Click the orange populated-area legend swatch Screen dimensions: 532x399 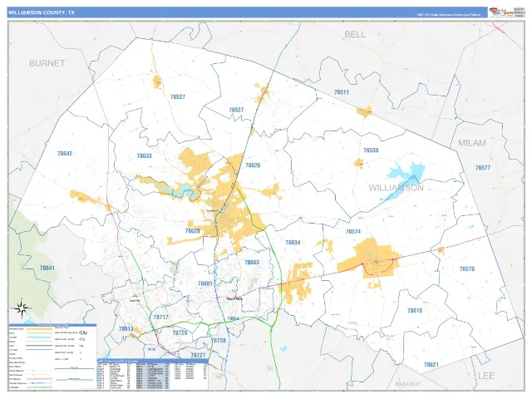click(39, 329)
